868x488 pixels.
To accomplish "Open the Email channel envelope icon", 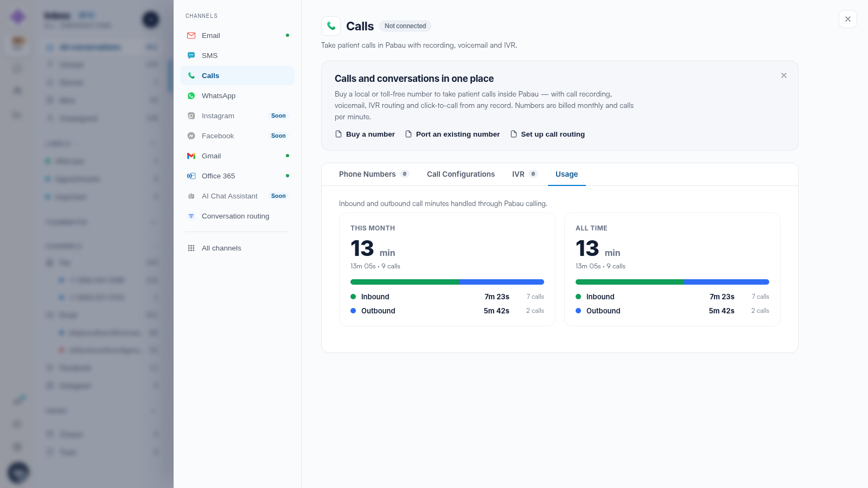I will click(x=191, y=36).
